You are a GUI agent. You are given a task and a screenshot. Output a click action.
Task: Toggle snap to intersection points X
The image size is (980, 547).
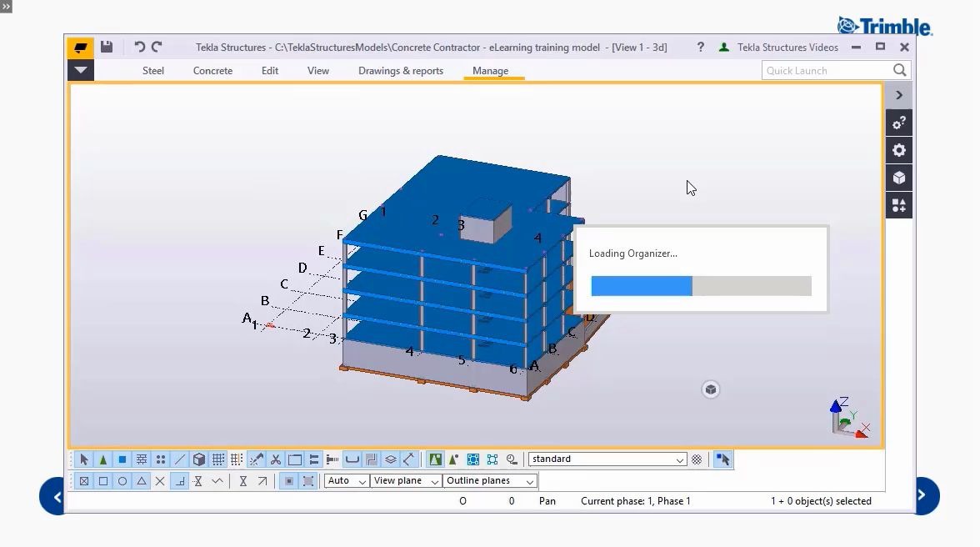click(160, 481)
